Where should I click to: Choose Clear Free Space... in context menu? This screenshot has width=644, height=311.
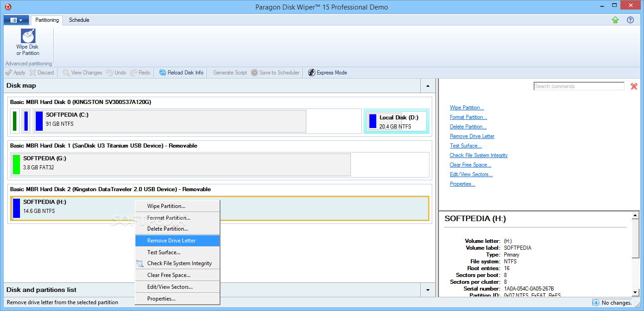pos(177,275)
